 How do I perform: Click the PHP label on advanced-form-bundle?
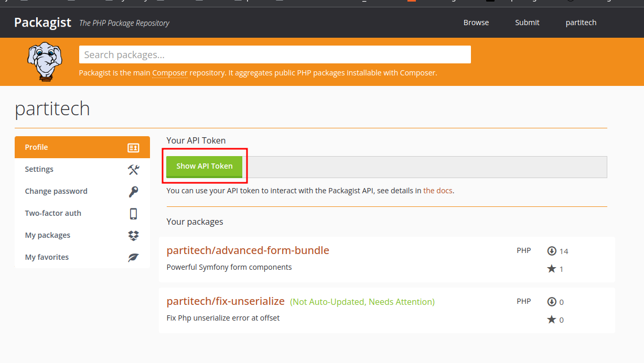(x=524, y=250)
